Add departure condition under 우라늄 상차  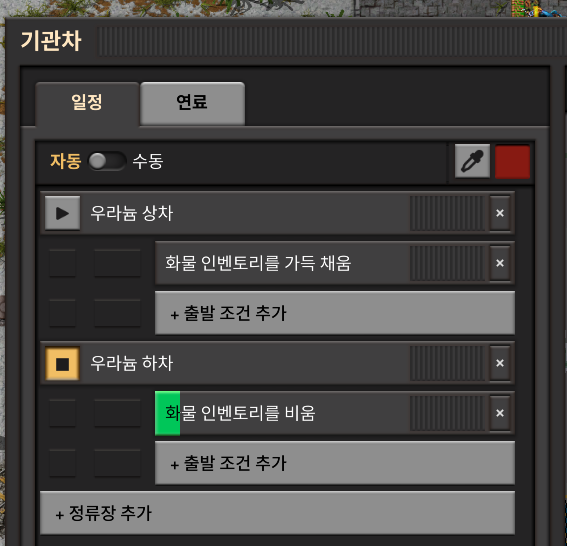click(x=334, y=313)
